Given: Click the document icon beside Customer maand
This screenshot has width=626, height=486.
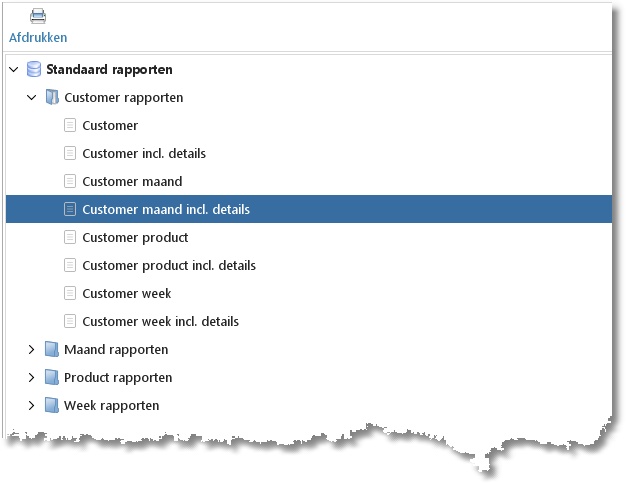Looking at the screenshot, I should (x=70, y=182).
